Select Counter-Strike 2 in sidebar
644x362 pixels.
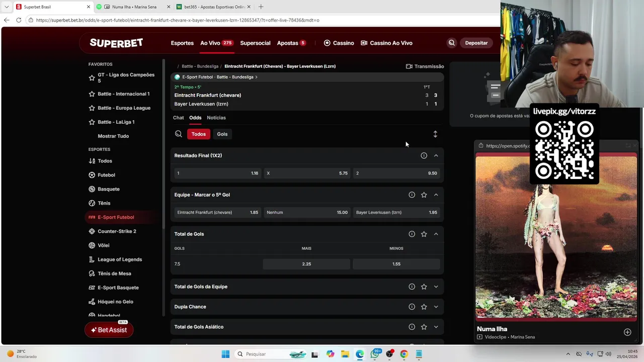click(117, 231)
